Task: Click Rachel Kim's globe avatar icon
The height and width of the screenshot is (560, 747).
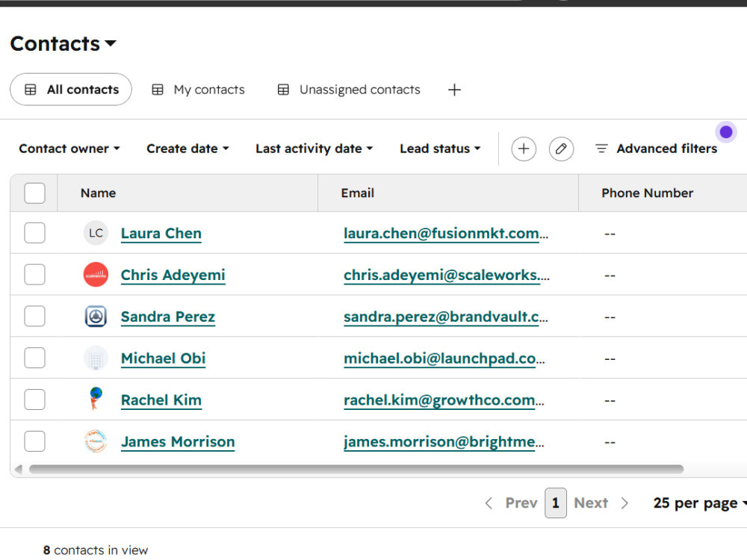Action: (x=96, y=399)
